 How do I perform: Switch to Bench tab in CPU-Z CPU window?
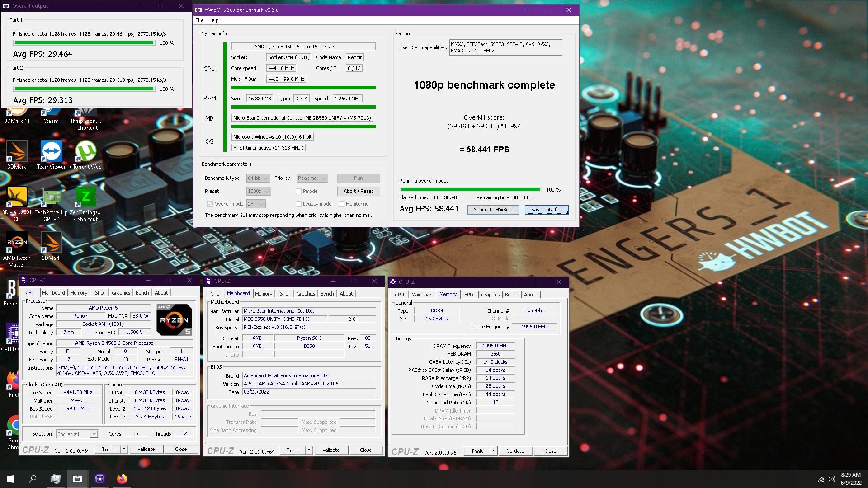point(142,293)
